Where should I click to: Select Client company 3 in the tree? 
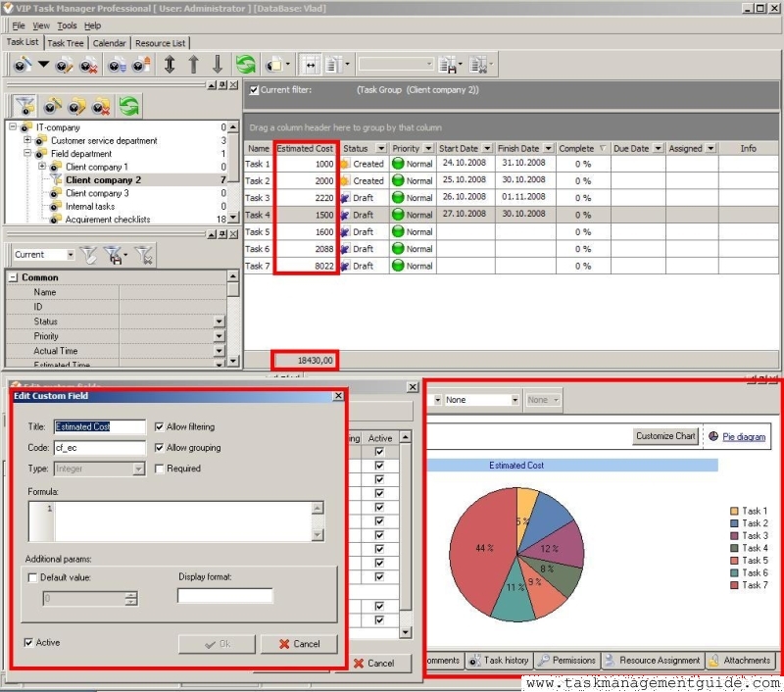[97, 193]
